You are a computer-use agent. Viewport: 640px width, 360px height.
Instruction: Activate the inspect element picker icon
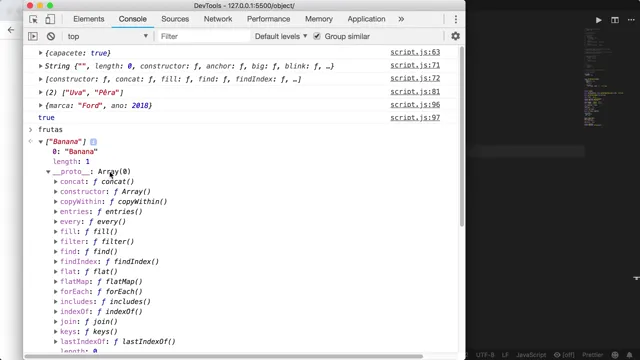click(33, 19)
